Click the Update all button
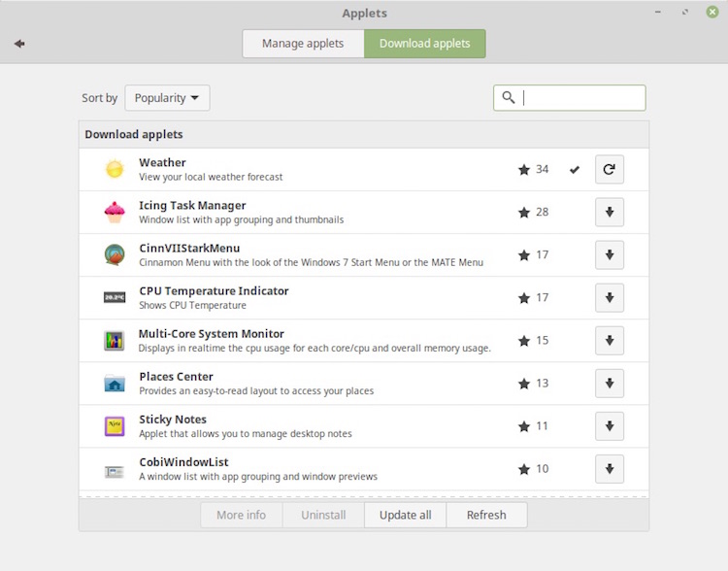This screenshot has height=571, width=728. [x=406, y=515]
